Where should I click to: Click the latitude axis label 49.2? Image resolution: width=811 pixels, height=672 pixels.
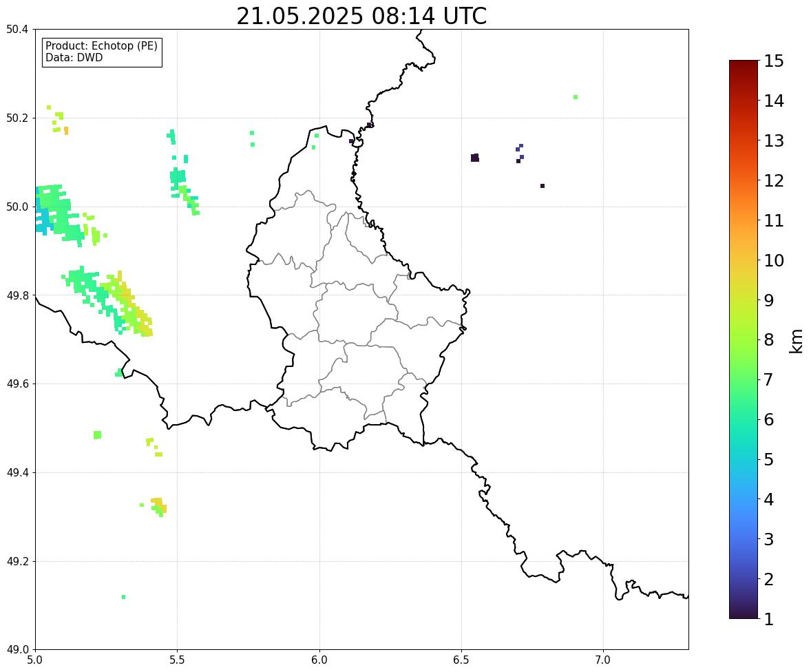18,561
